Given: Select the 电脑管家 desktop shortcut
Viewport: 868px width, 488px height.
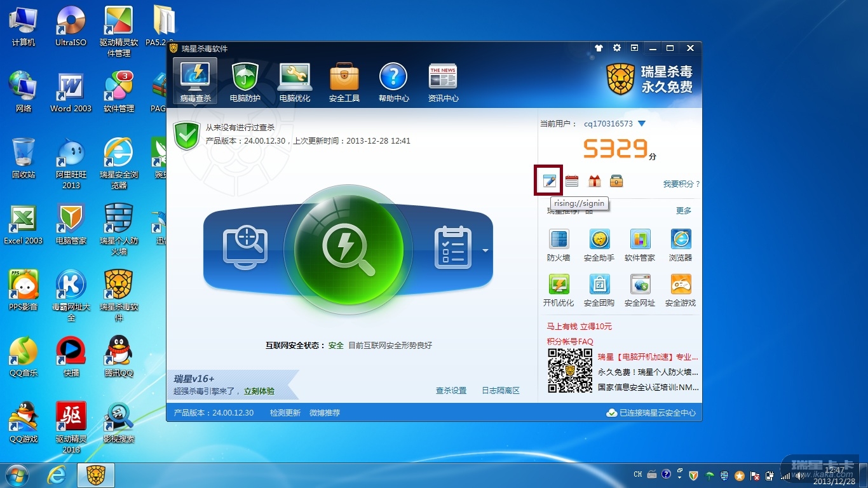Looking at the screenshot, I should coord(71,225).
